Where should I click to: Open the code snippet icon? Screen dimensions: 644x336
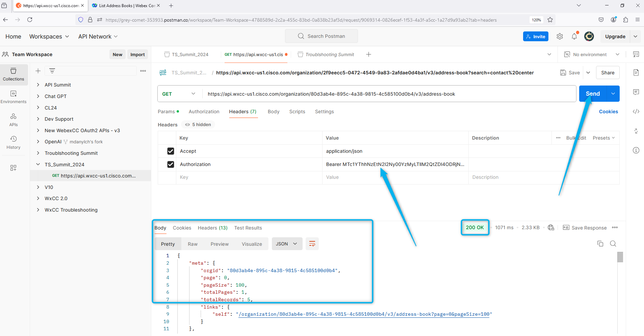pyautogui.click(x=636, y=111)
